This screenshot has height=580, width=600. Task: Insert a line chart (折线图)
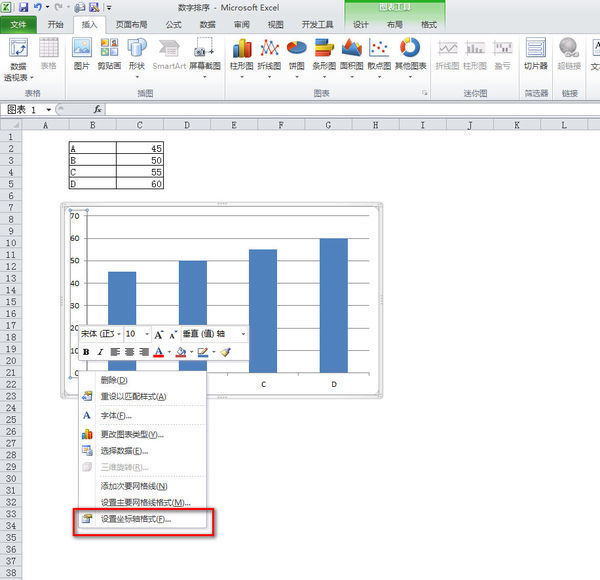tap(269, 53)
